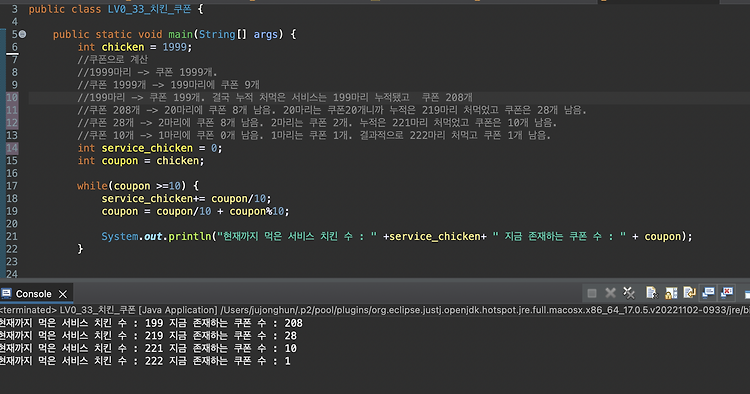Toggle Word Wrap in the Console toolbar

coord(689,293)
